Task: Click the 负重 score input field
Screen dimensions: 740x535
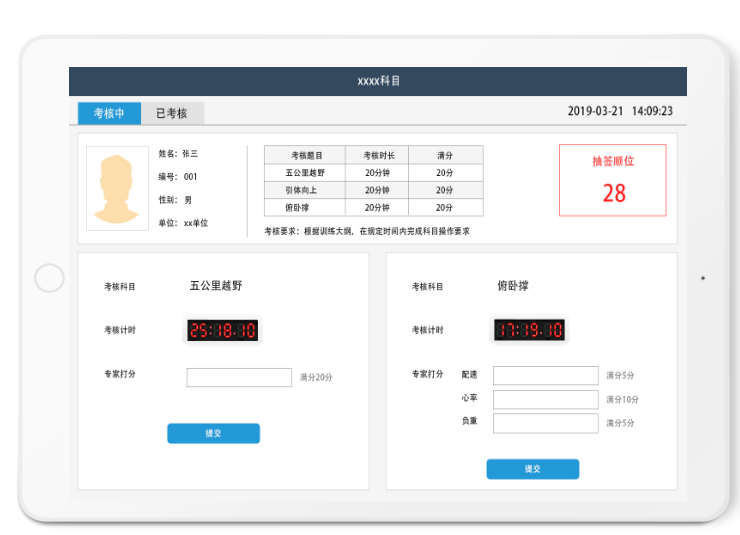Action: (545, 423)
